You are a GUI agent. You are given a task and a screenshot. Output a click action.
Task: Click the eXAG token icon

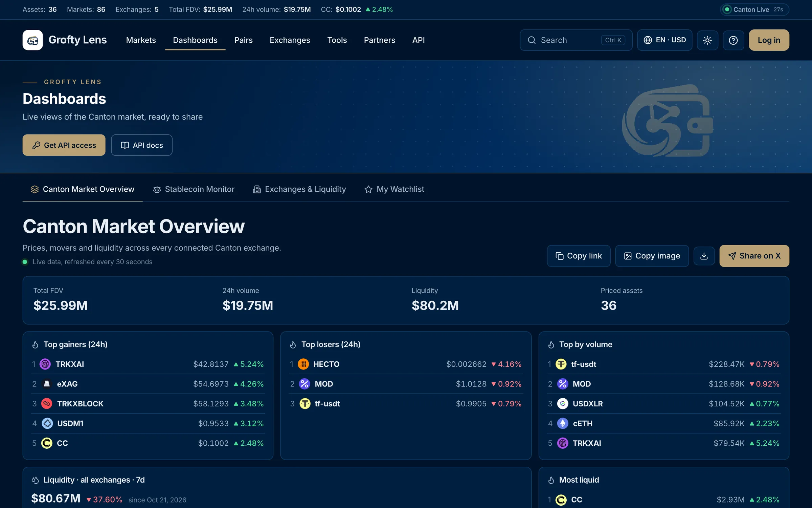(x=47, y=384)
